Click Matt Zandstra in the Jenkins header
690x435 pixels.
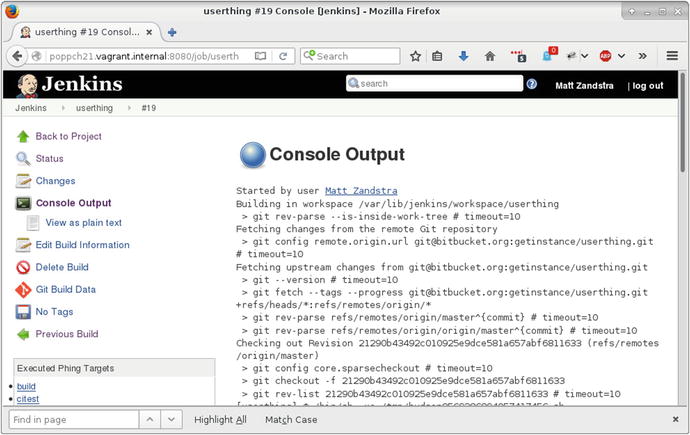584,86
